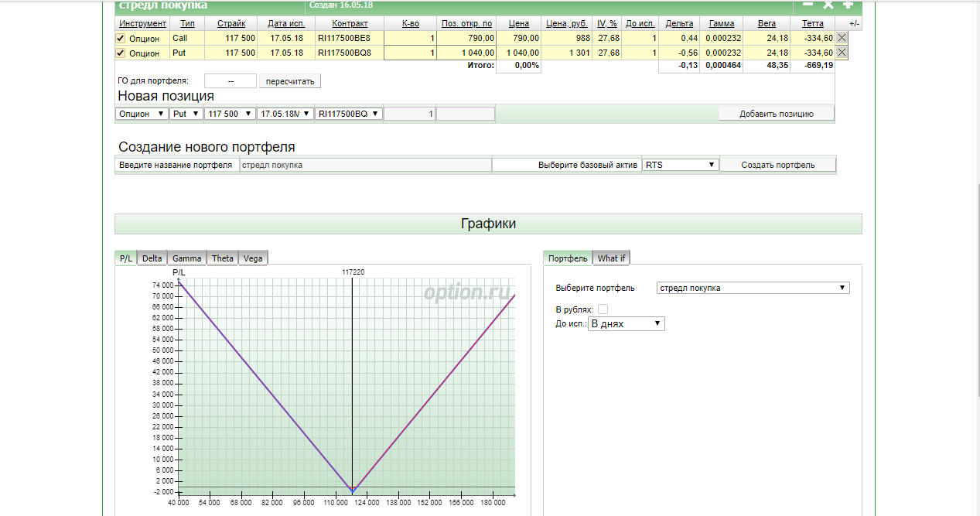Screen dimensions: 980x516
Task: Click the minus icon in portfolio header
Action: (x=808, y=5)
